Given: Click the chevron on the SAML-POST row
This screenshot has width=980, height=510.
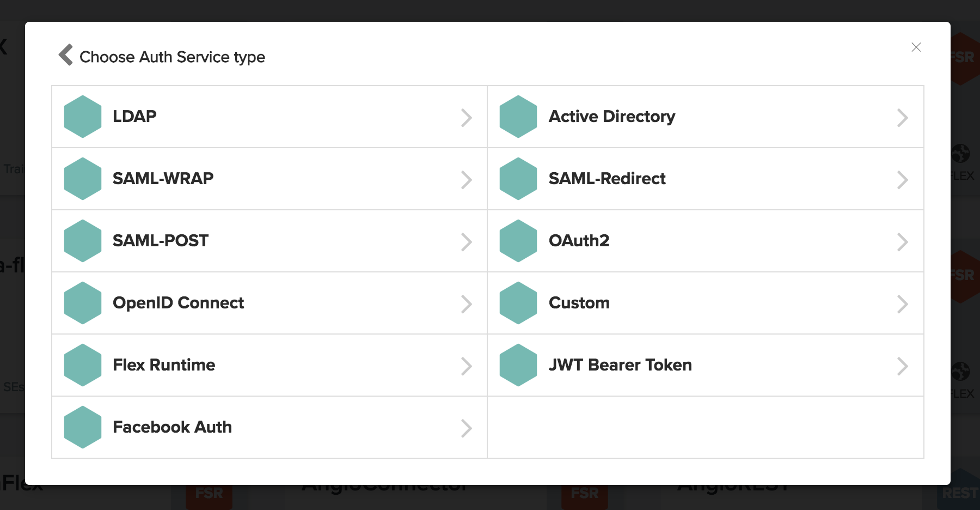Looking at the screenshot, I should [x=466, y=242].
